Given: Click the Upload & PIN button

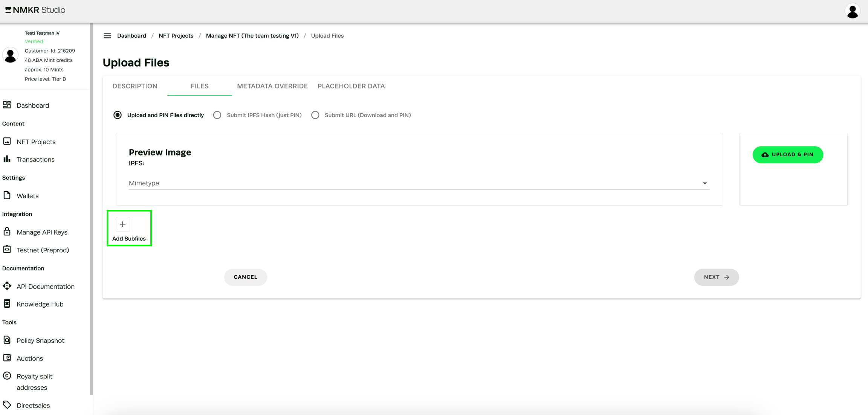Looking at the screenshot, I should tap(788, 155).
